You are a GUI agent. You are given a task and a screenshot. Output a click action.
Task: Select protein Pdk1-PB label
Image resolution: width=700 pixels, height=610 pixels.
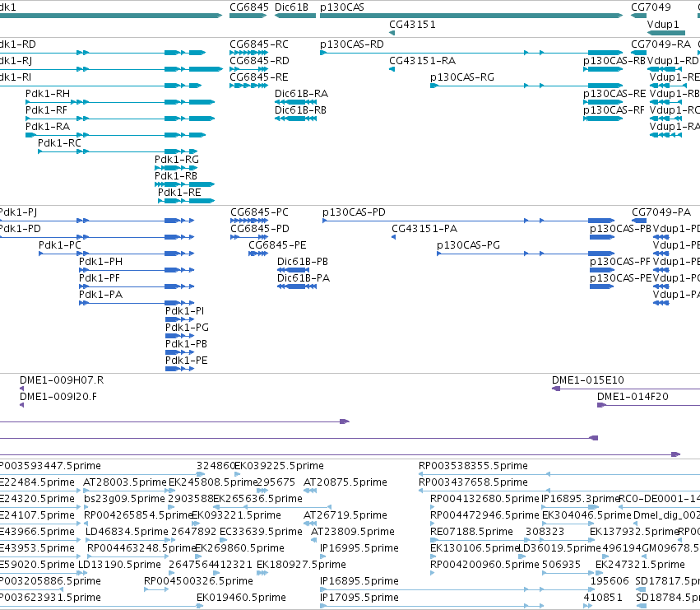(x=186, y=345)
